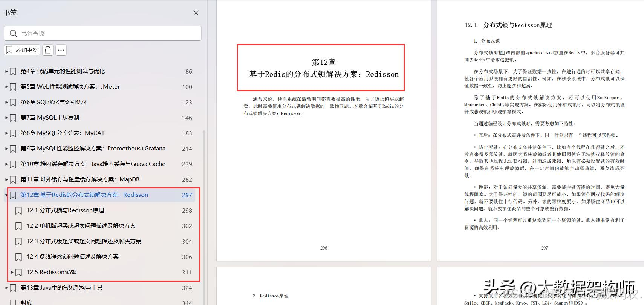Click bookmark icon beside 12.2 单机版超买

pyautogui.click(x=18, y=226)
